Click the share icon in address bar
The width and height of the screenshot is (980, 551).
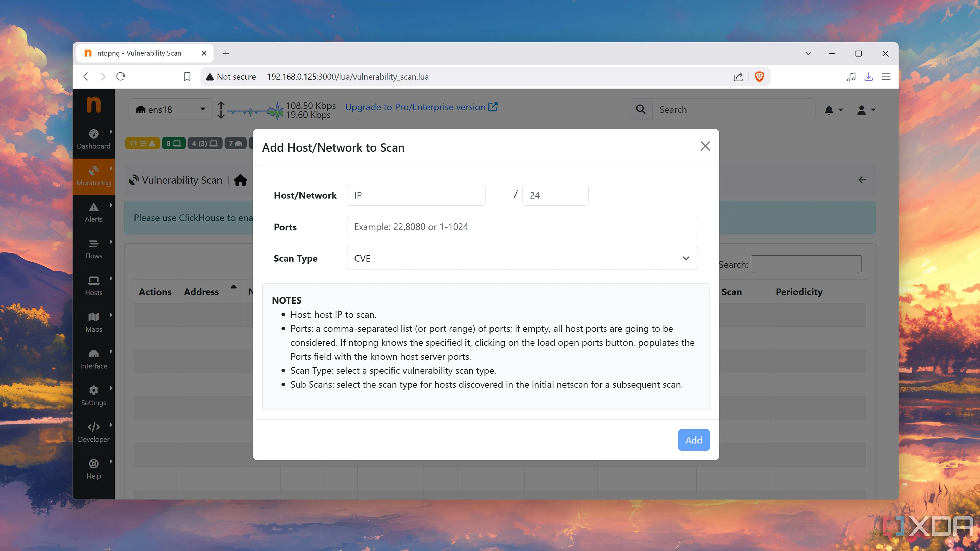[738, 77]
